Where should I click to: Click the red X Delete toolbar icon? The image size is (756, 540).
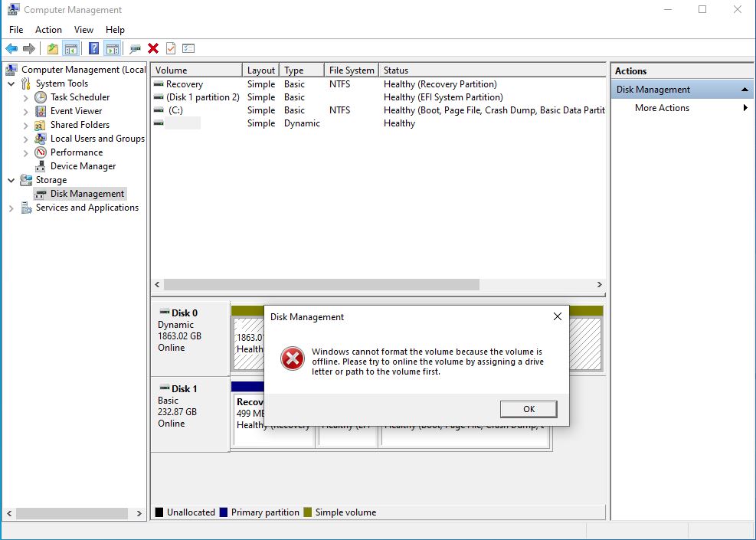[153, 48]
